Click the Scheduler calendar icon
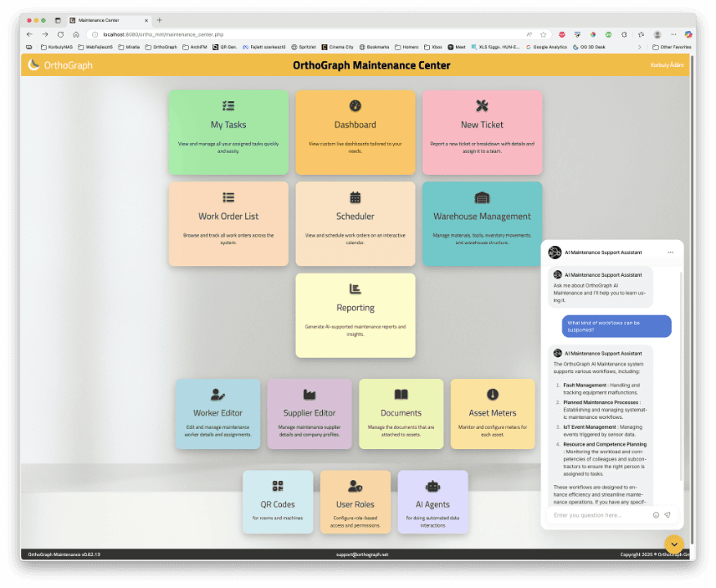The height and width of the screenshot is (588, 716). [356, 198]
